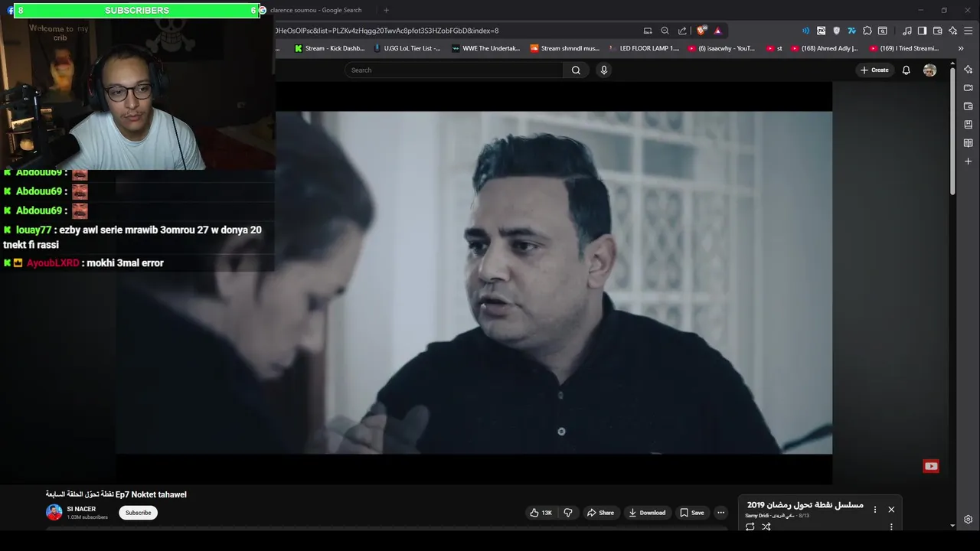The width and height of the screenshot is (980, 551).
Task: Like the video with 13K likes
Action: (x=541, y=513)
